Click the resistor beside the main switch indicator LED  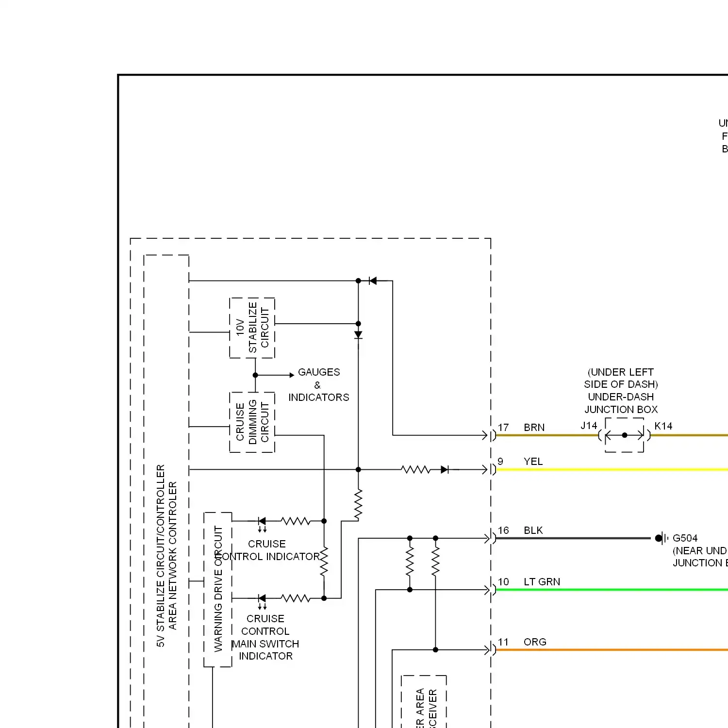(296, 598)
